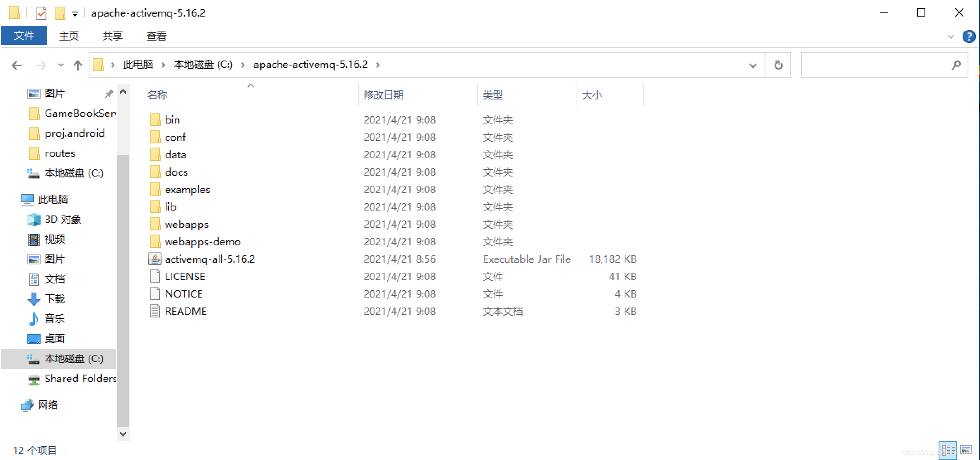Viewport: 980px width, 460px height.
Task: Expand breadcrumb arrow after 此电脑
Action: pos(164,65)
